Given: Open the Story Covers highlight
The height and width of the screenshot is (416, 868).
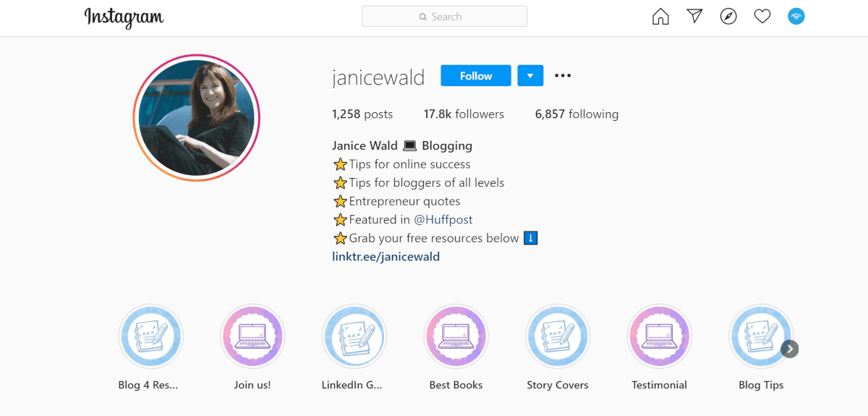Looking at the screenshot, I should [558, 336].
